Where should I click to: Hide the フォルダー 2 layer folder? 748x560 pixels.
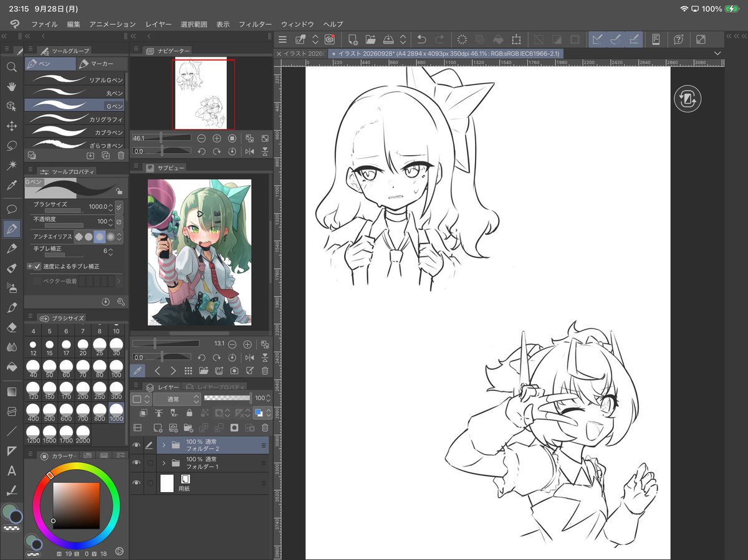(137, 445)
